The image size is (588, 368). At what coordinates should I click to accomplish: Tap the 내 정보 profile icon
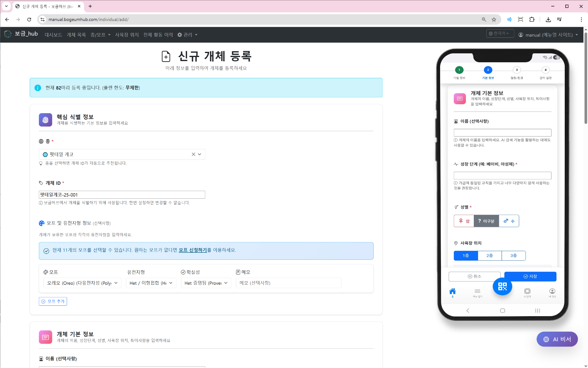(552, 291)
